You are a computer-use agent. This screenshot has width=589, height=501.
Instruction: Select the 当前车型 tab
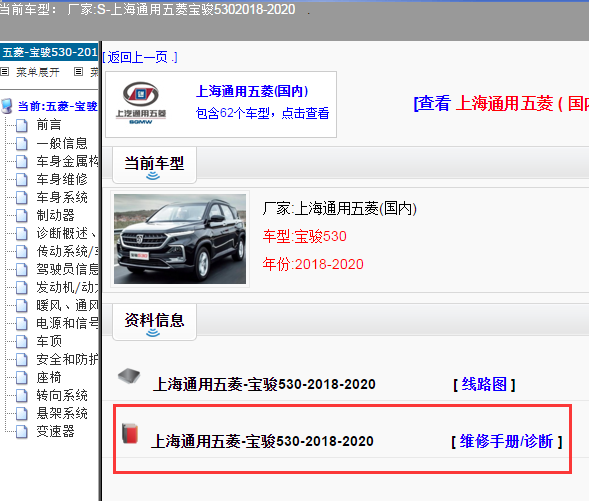click(x=154, y=165)
